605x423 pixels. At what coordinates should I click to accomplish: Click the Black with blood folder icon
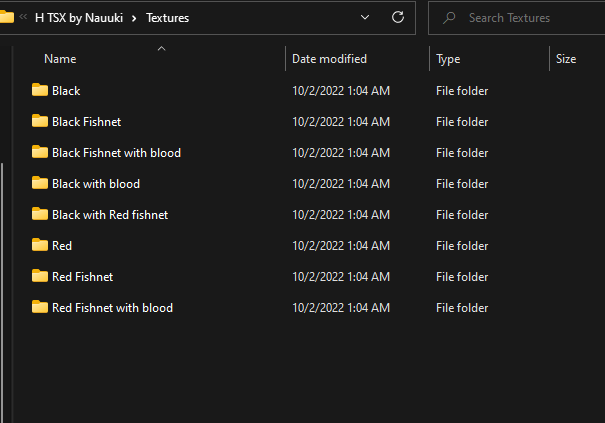coord(40,183)
